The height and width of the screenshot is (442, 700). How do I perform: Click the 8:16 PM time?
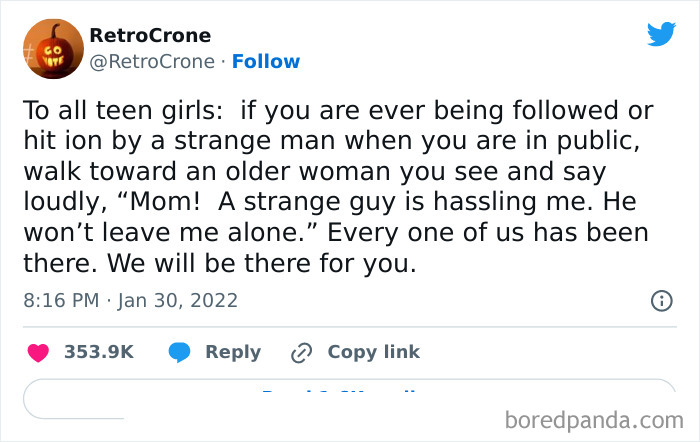tap(61, 300)
